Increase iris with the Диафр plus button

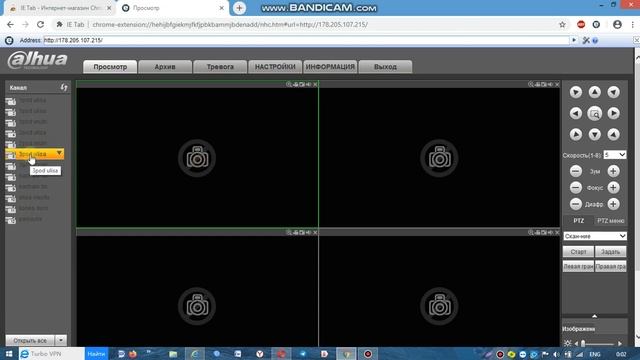click(613, 204)
